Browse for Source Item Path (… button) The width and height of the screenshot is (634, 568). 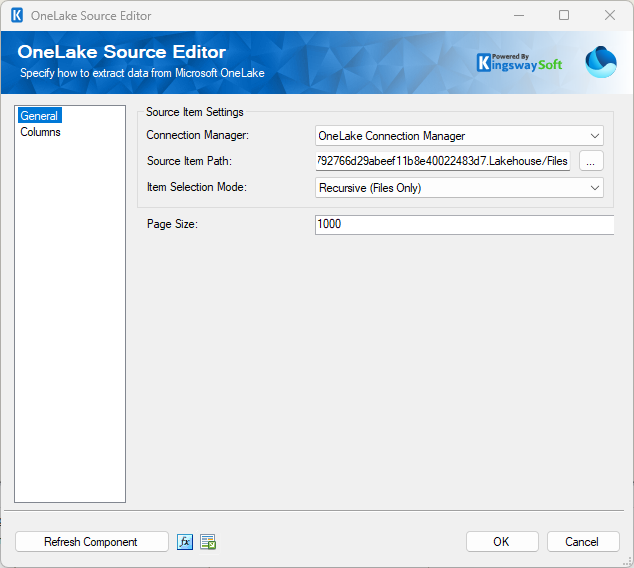click(x=591, y=161)
